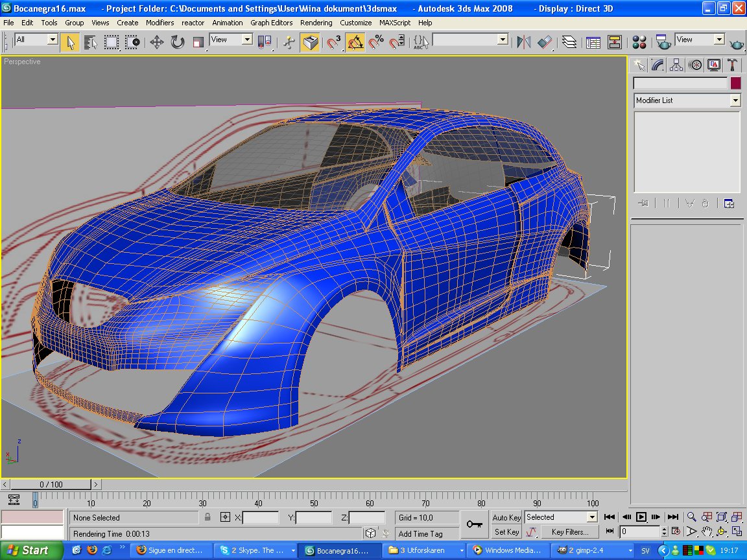Viewport: 747px width, 560px height.
Task: Switch to the Hierarchy command panel
Action: click(676, 65)
